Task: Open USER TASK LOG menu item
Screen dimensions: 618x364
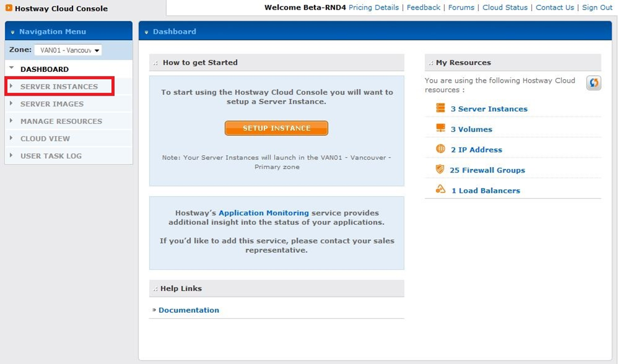Action: tap(51, 156)
